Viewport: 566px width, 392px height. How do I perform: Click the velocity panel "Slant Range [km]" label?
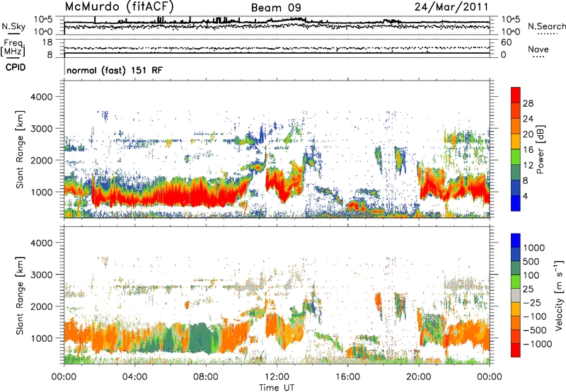click(x=20, y=296)
